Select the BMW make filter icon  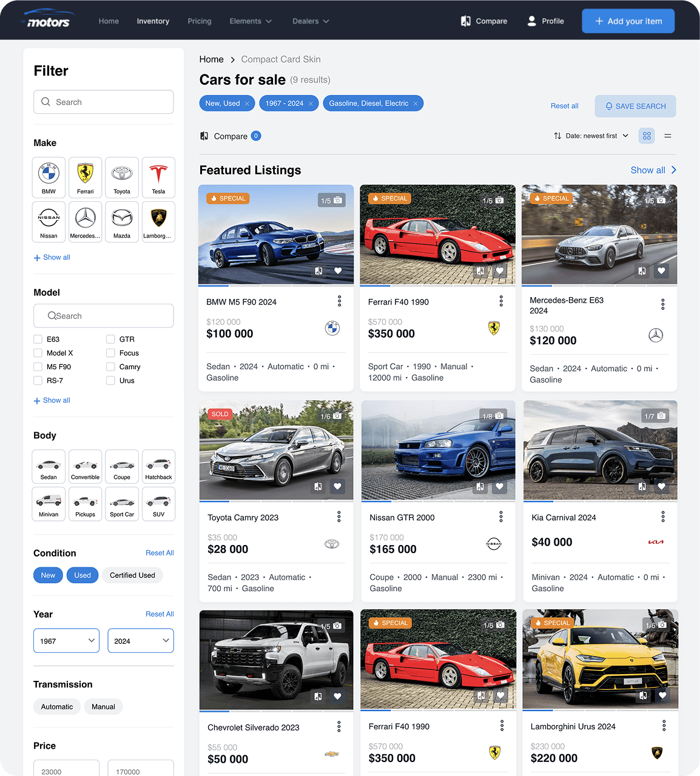click(x=49, y=177)
